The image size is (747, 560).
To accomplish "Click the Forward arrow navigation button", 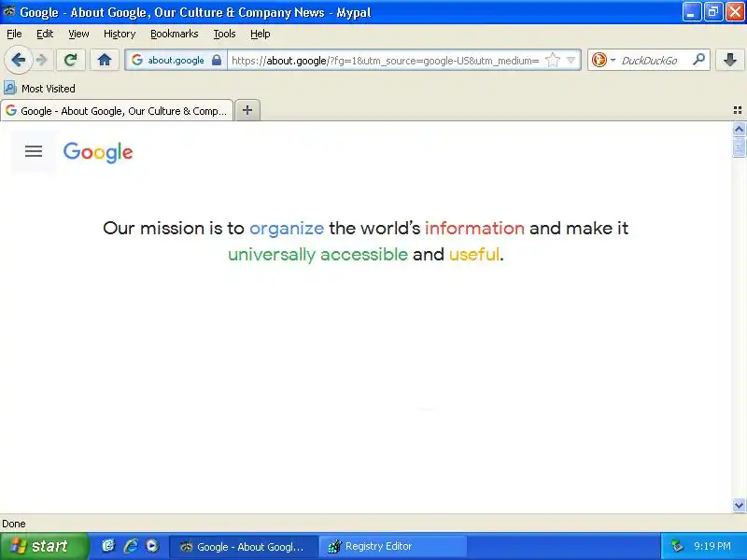I will pos(42,60).
